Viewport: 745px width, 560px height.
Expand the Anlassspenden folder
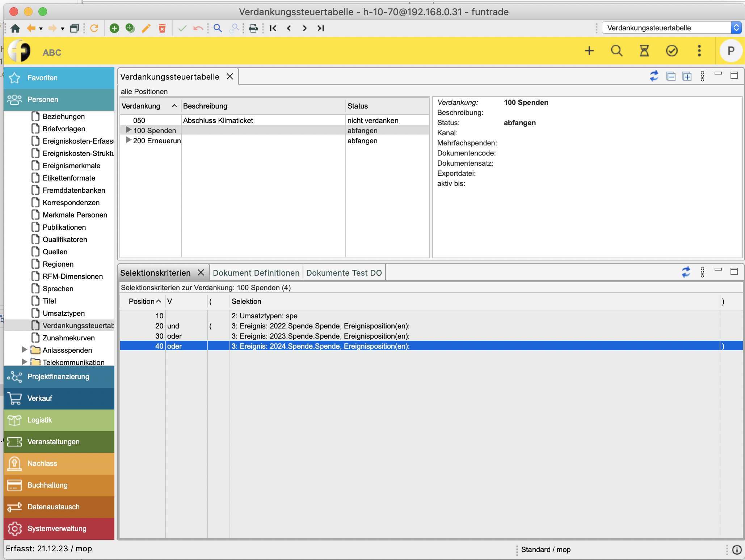coord(25,350)
